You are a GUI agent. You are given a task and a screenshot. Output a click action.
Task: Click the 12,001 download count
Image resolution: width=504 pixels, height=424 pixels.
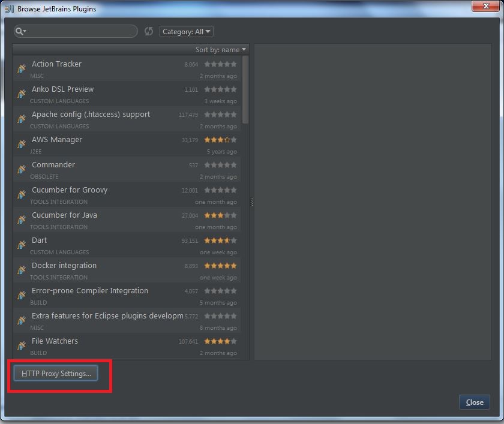(x=190, y=191)
